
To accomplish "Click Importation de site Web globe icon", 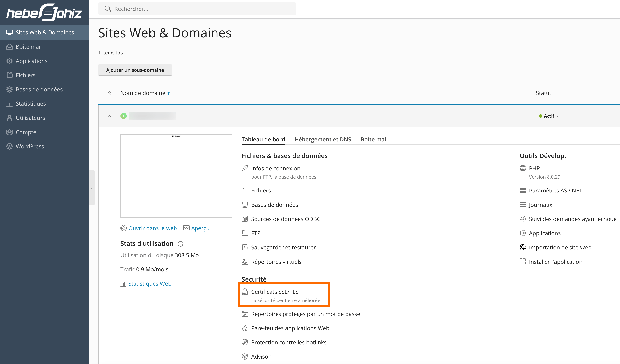I will tap(523, 247).
